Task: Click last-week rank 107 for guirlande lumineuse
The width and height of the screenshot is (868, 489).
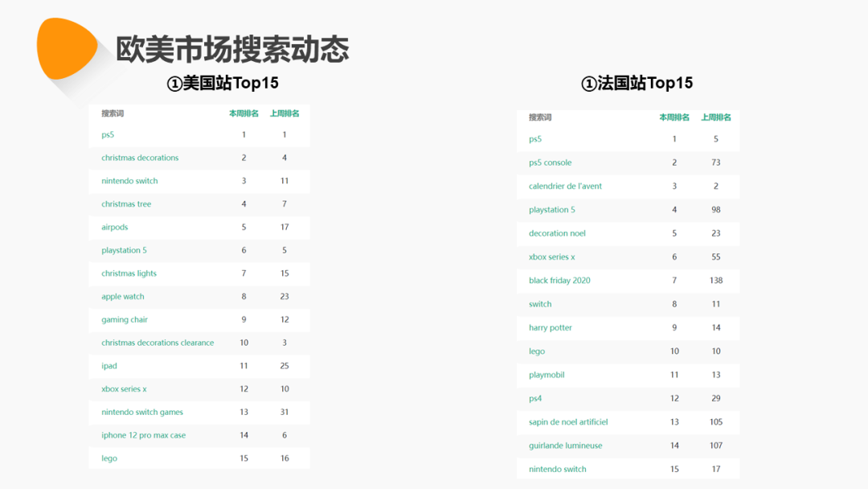Action: [x=716, y=446]
